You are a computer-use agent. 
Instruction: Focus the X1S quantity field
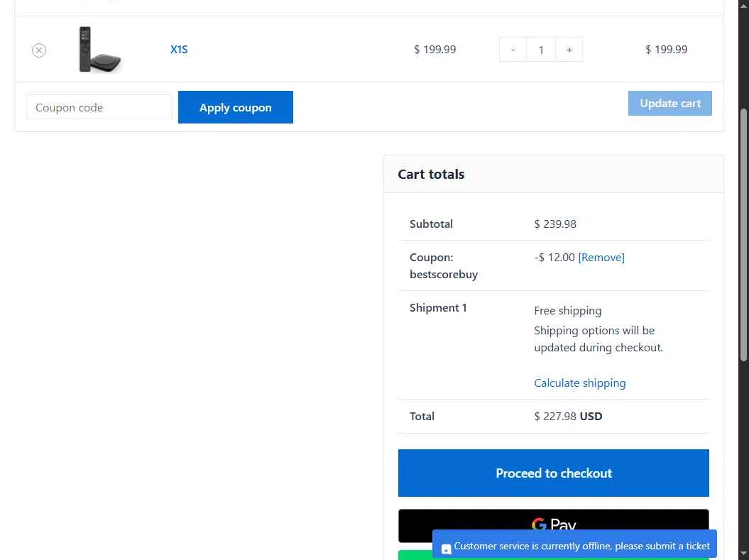pyautogui.click(x=541, y=50)
